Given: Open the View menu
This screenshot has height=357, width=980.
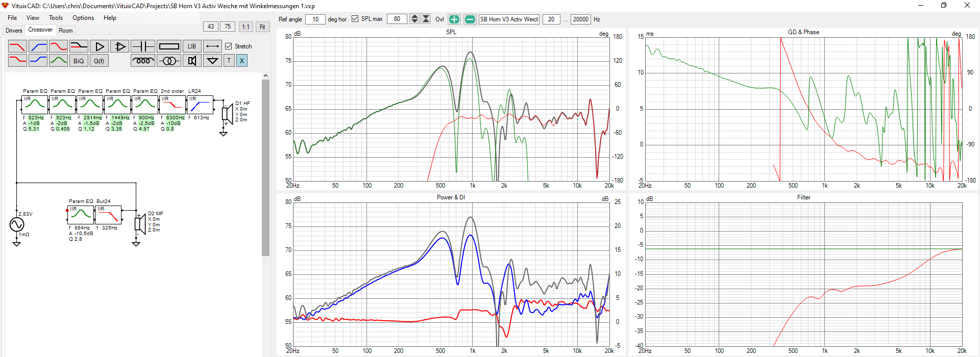Looking at the screenshot, I should [x=33, y=18].
